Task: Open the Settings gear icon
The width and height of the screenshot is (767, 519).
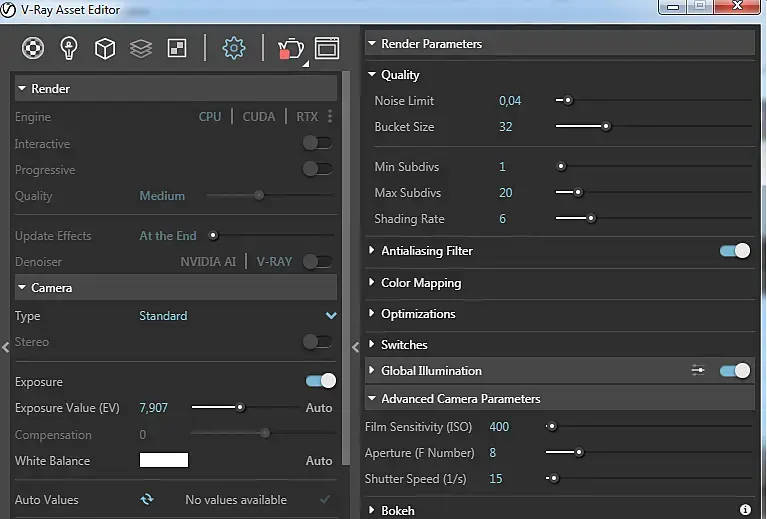Action: pos(234,47)
